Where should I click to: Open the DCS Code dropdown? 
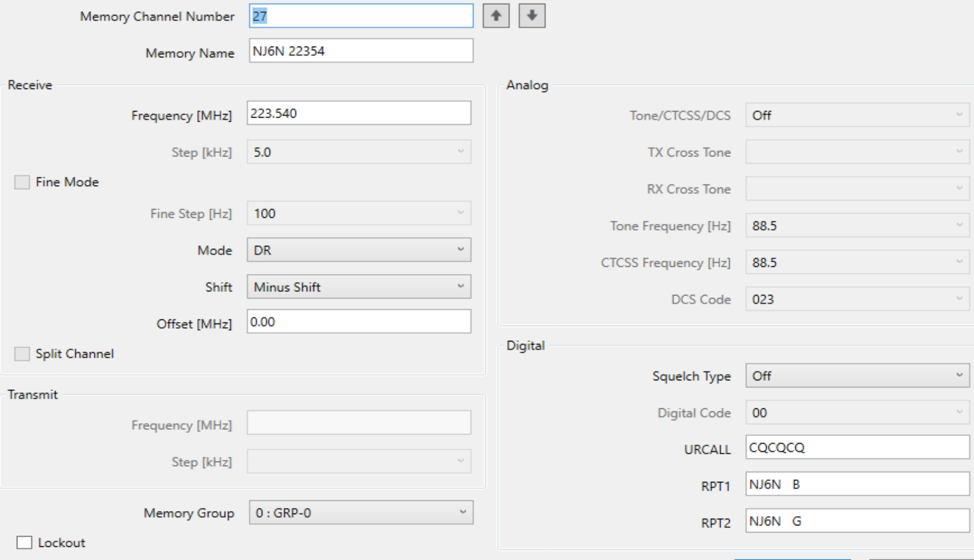[857, 299]
